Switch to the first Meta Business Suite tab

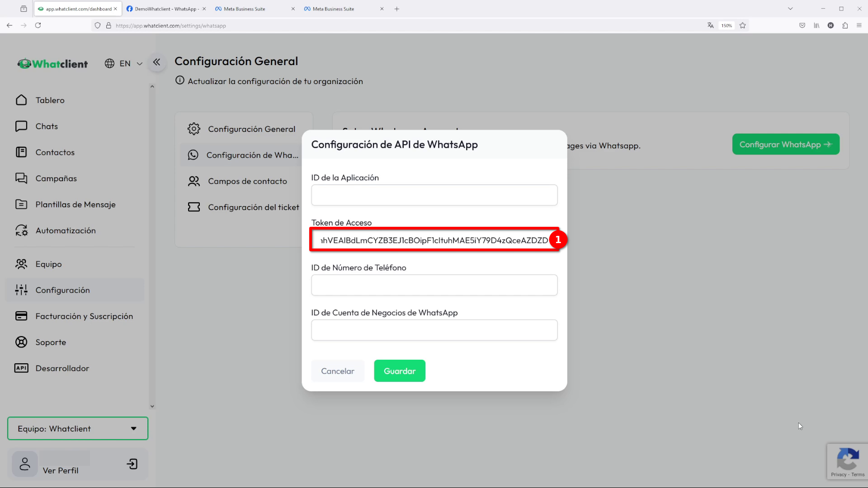pos(254,9)
